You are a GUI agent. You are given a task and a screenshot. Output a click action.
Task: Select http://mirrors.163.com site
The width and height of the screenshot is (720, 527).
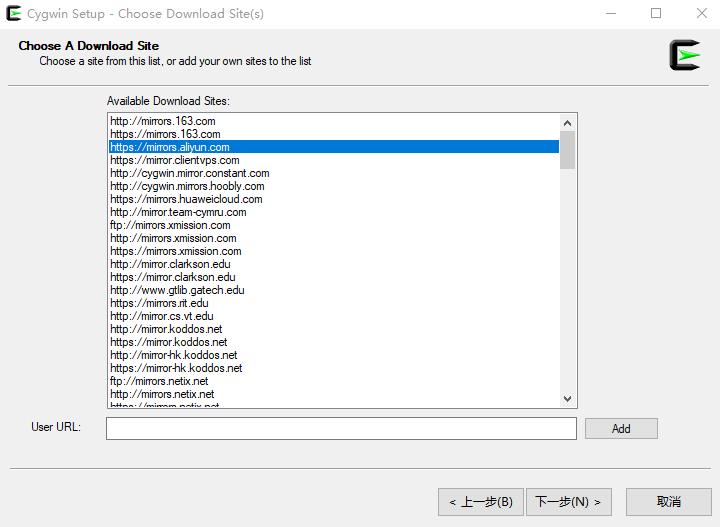click(334, 121)
